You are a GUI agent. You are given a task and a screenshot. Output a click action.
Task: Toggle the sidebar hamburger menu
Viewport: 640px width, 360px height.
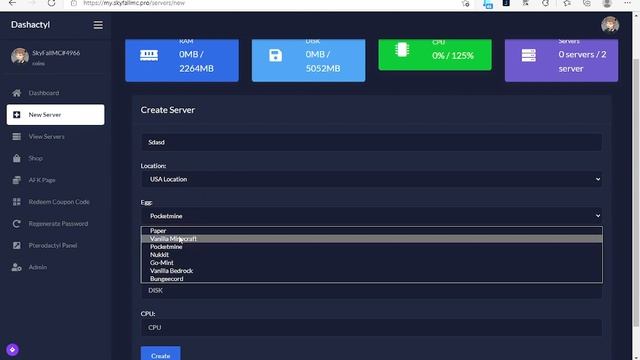coord(98,25)
